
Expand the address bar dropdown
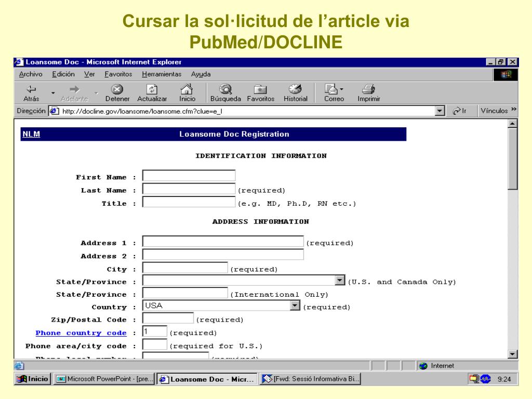(440, 111)
